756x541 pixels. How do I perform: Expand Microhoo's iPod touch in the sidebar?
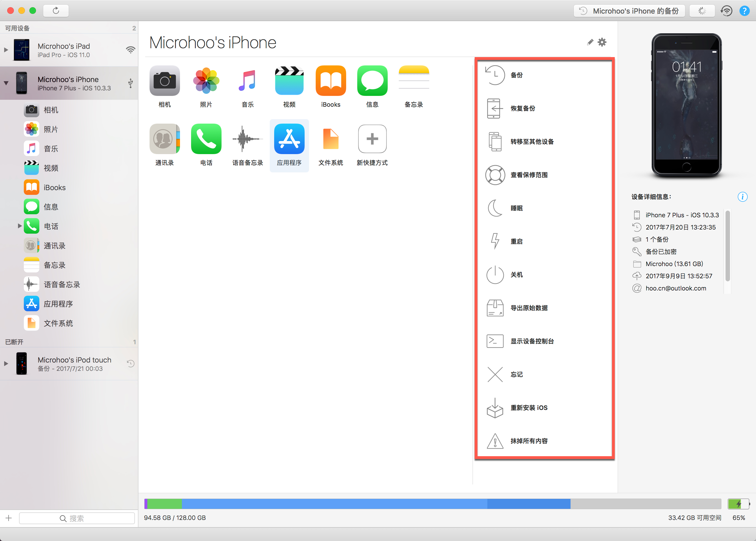(6, 363)
